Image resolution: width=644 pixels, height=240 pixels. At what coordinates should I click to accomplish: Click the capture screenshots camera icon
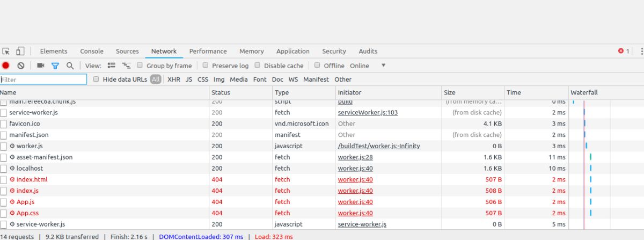(40, 66)
